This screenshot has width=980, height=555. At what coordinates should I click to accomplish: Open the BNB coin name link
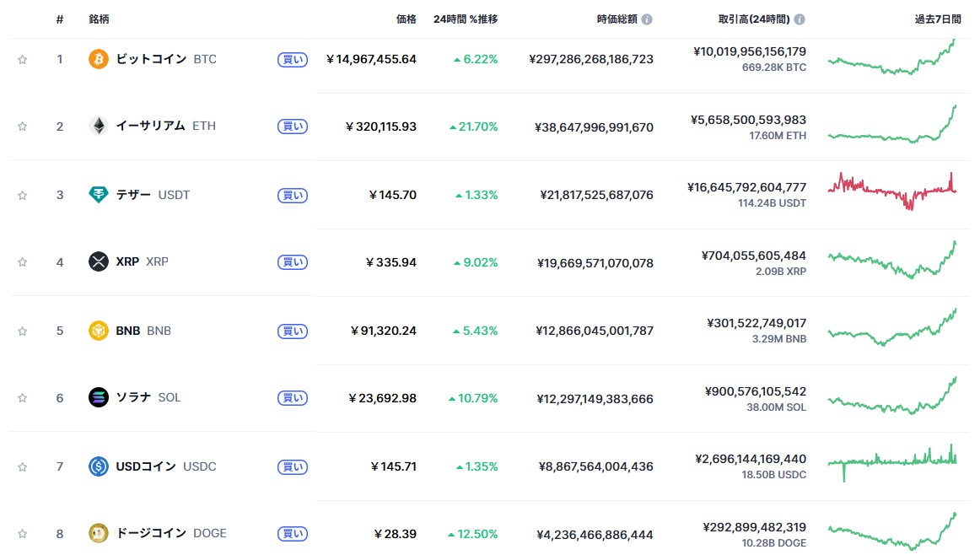[143, 331]
